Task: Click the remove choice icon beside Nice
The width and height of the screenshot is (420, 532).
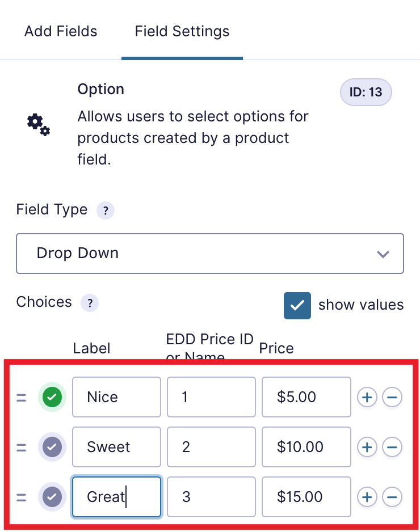Action: point(392,398)
